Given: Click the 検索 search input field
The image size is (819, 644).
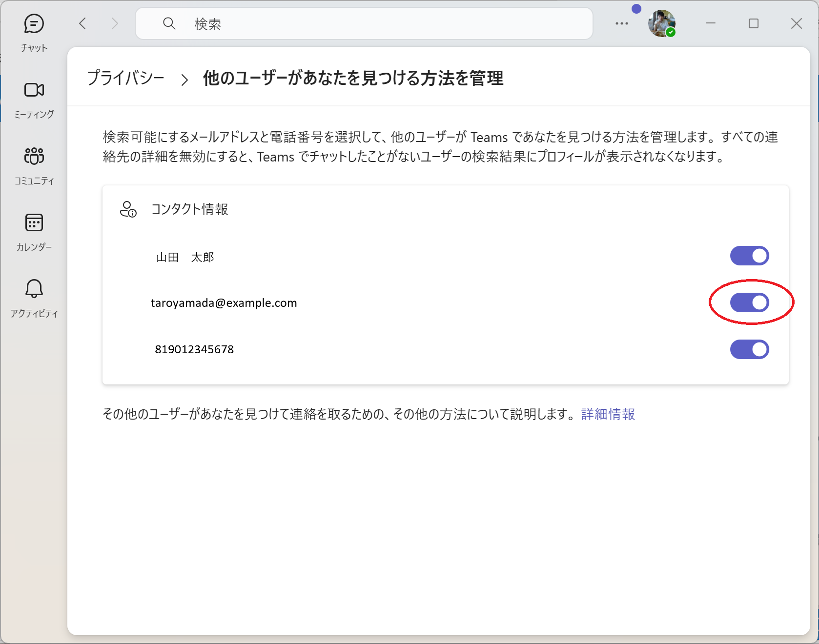Looking at the screenshot, I should [381, 23].
